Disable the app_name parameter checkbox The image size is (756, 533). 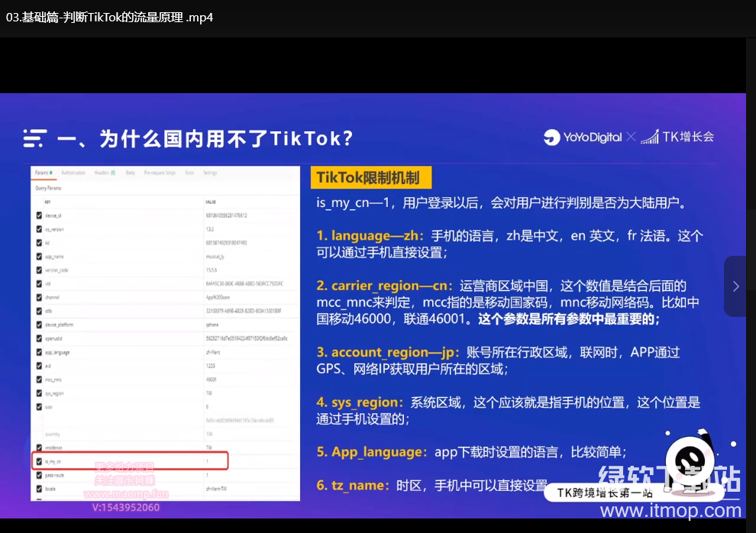pos(39,257)
